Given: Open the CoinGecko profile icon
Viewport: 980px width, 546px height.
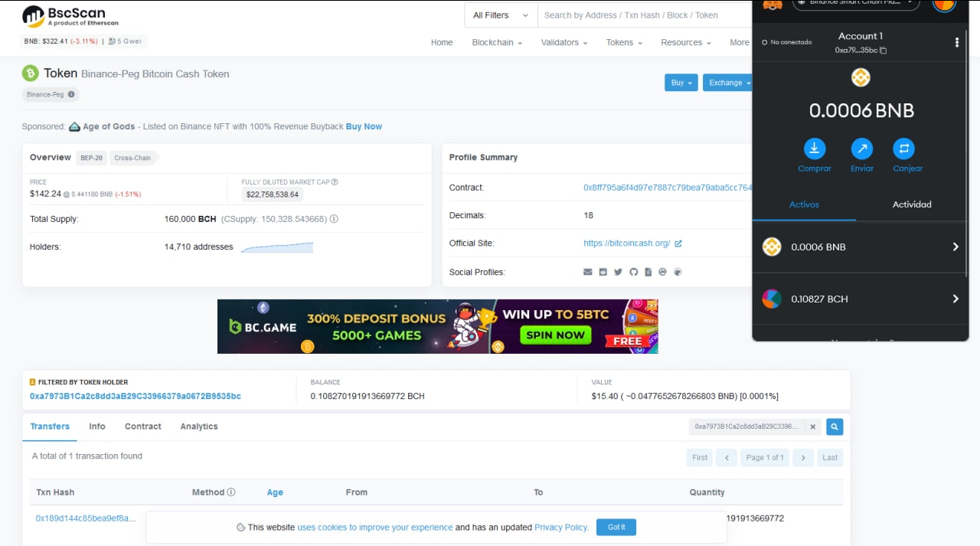Looking at the screenshot, I should [x=678, y=272].
